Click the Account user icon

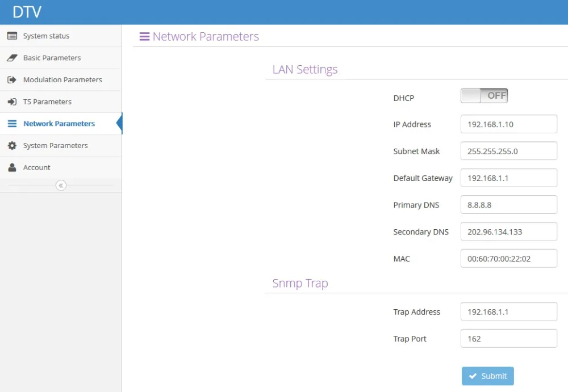coord(12,167)
